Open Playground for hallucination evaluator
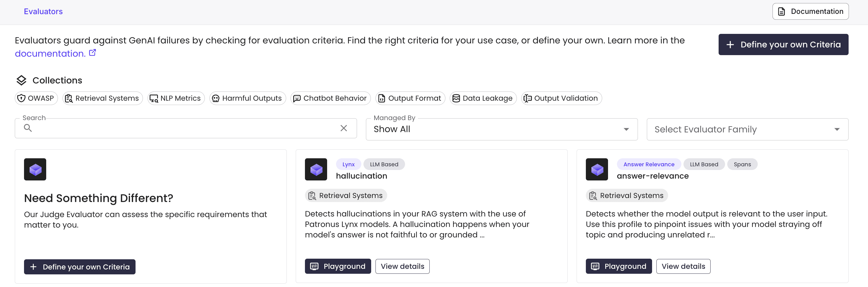The height and width of the screenshot is (287, 868). pos(338,266)
